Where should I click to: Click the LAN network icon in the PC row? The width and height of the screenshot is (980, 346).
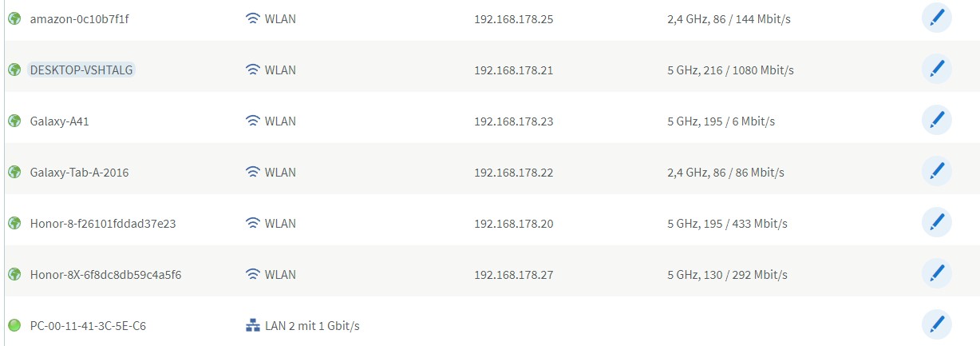click(x=253, y=325)
